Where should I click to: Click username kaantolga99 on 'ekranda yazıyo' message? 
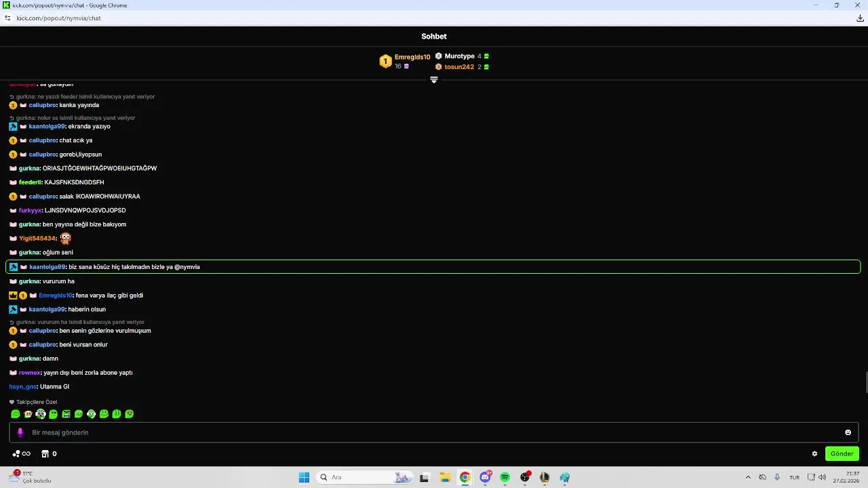click(47, 127)
